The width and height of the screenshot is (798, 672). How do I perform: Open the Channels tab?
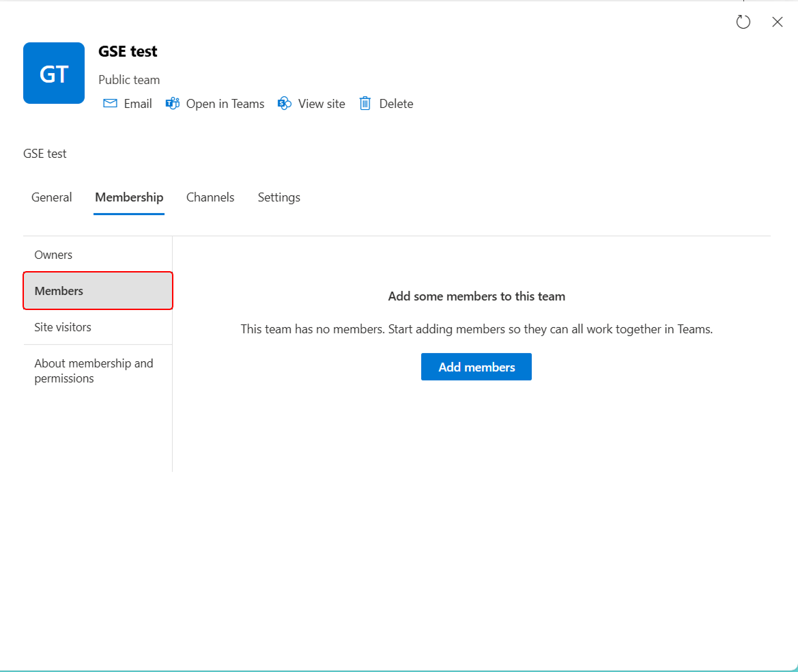[210, 197]
